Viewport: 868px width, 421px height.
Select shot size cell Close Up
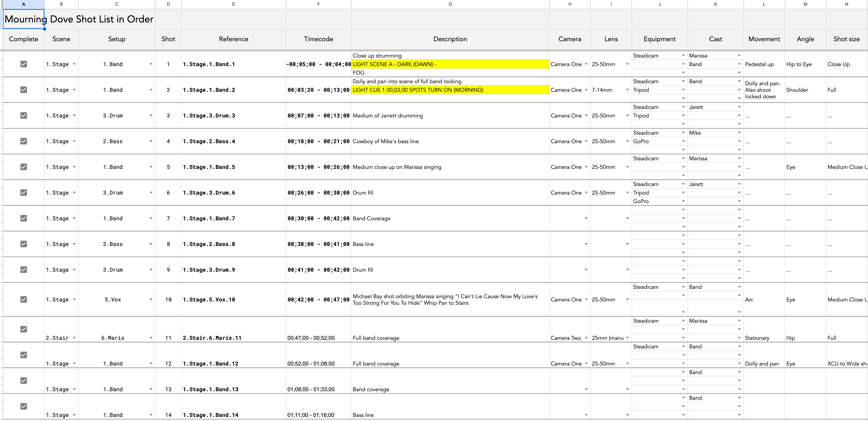point(847,64)
